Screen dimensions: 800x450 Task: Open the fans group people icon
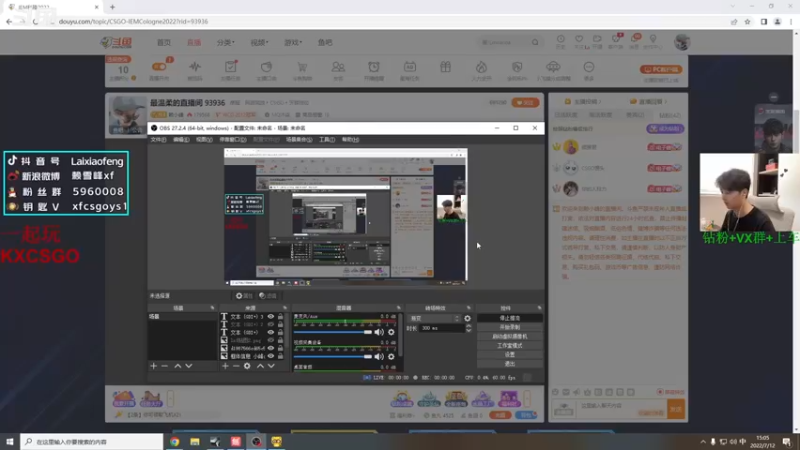click(338, 67)
